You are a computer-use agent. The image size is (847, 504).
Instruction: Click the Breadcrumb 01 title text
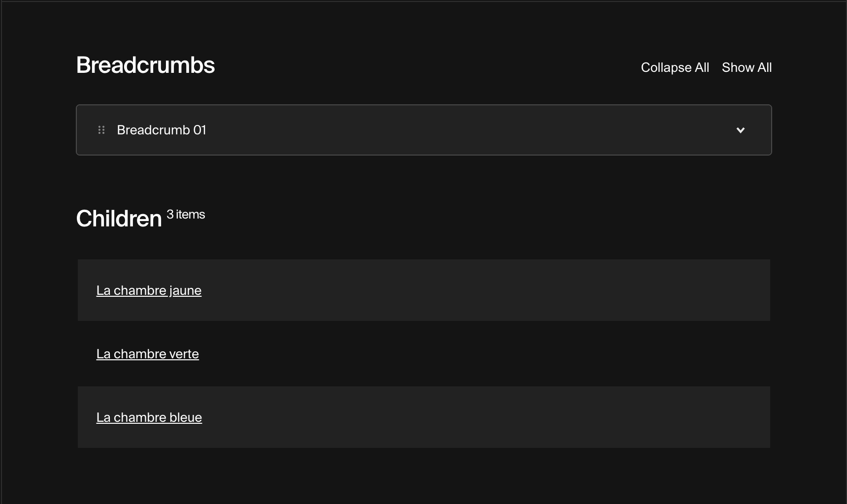point(162,130)
